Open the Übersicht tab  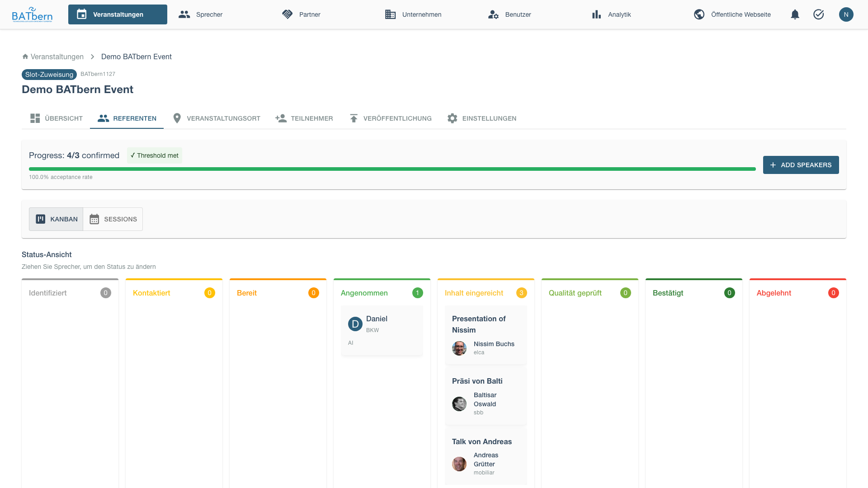[x=56, y=118]
